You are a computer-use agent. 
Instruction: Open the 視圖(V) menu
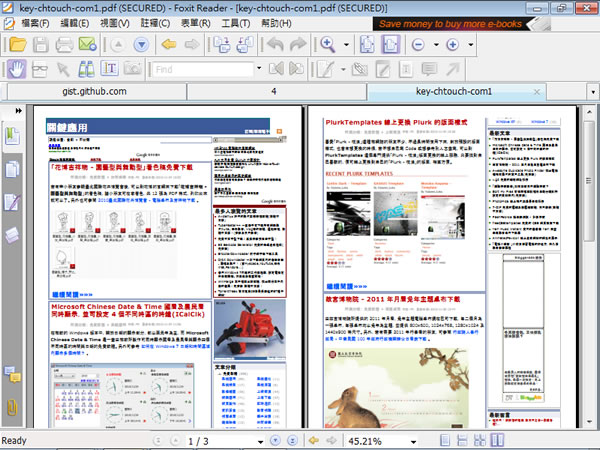click(x=115, y=23)
